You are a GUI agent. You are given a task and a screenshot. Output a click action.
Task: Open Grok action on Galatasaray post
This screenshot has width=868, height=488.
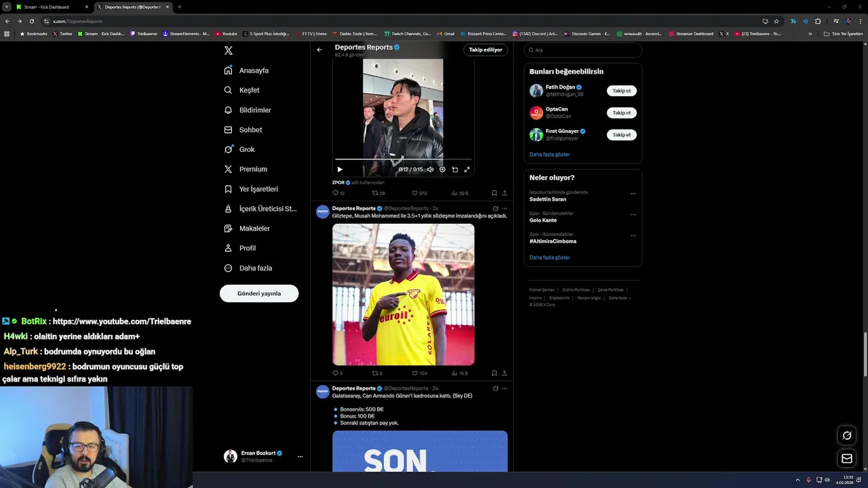(496, 389)
